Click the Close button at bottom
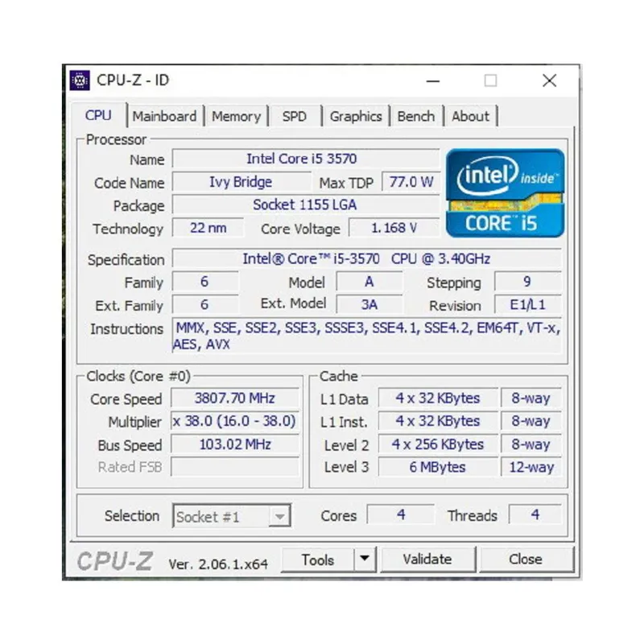Image resolution: width=644 pixels, height=644 pixels. point(526,559)
